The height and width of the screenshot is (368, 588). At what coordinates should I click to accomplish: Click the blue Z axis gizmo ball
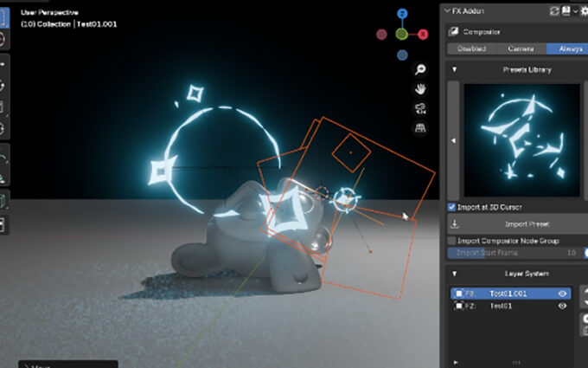[x=402, y=14]
